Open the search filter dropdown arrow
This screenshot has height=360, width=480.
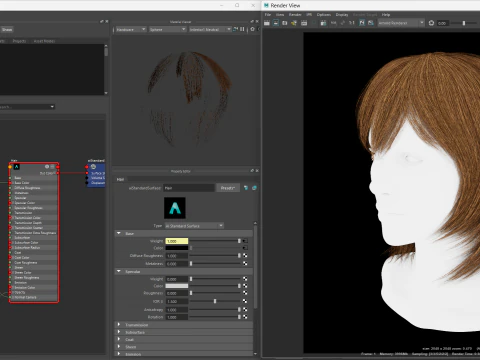point(52,107)
